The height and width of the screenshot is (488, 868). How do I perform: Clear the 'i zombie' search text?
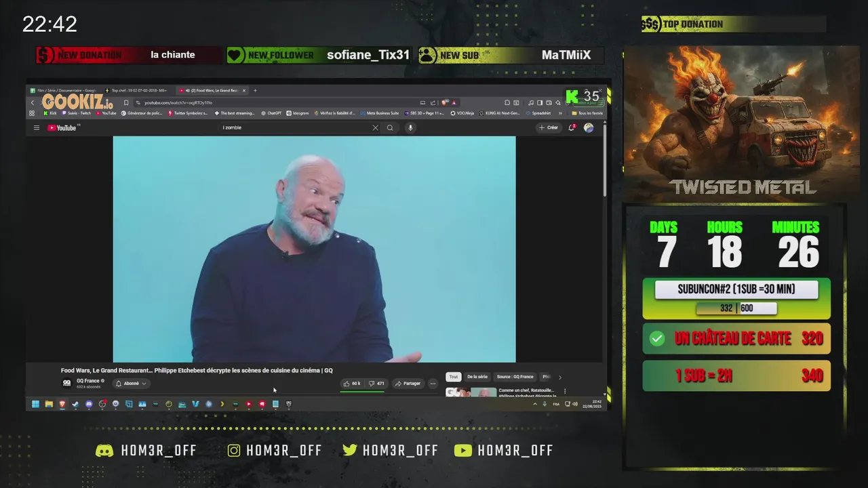375,127
